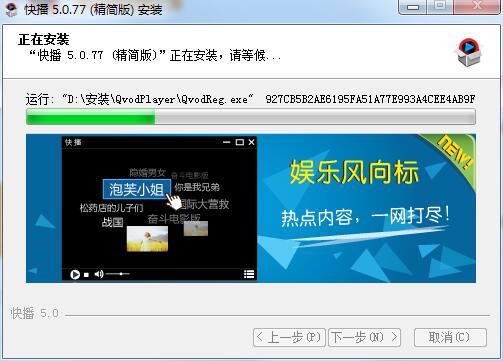Click the volume slider in the player preview
The width and height of the screenshot is (503, 361).
(x=118, y=274)
